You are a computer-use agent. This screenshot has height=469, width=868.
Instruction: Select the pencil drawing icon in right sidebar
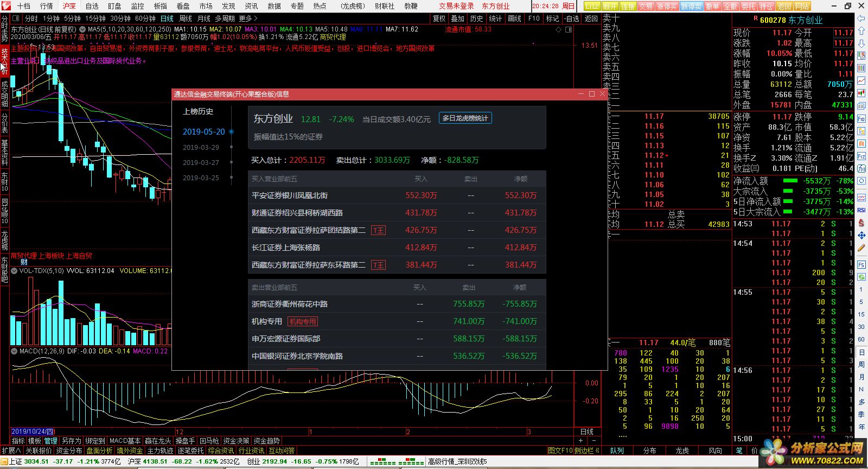[x=861, y=248]
